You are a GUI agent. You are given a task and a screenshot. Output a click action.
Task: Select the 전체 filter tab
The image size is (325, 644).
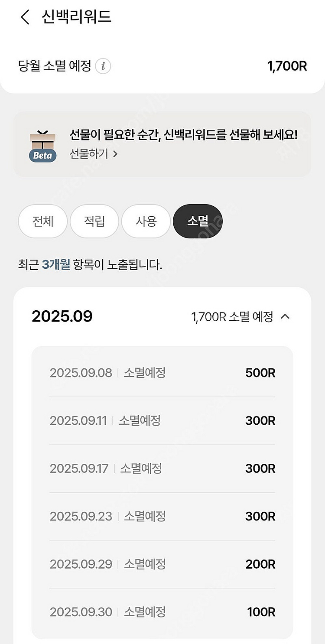tap(43, 221)
